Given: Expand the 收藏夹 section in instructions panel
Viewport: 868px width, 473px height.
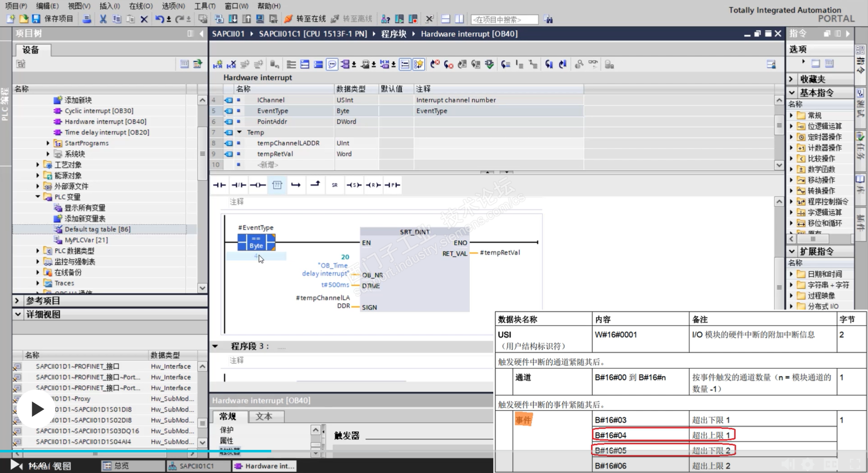Looking at the screenshot, I should [791, 79].
